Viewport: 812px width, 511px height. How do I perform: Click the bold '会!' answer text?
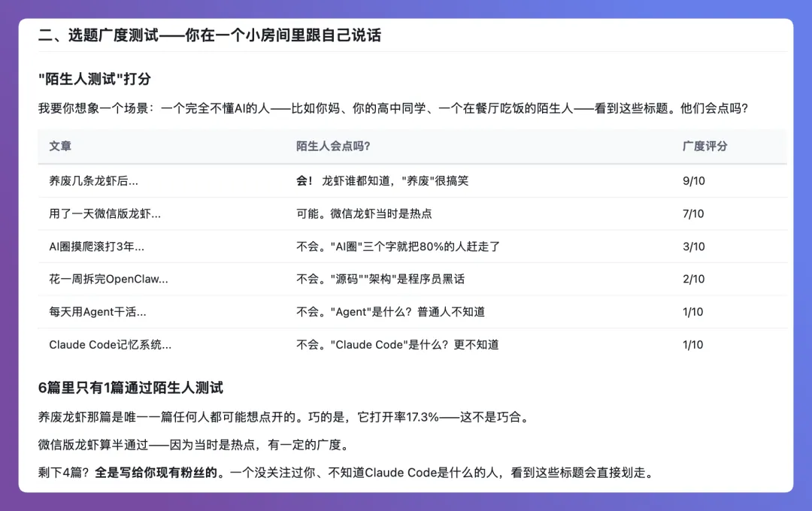click(304, 181)
